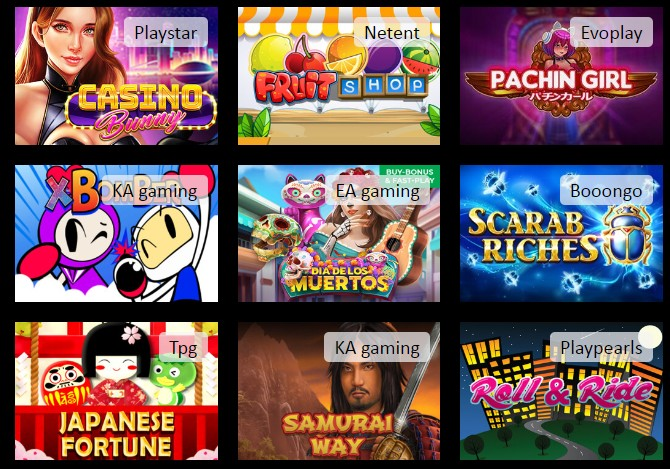Click the Netent provider label

392,32
